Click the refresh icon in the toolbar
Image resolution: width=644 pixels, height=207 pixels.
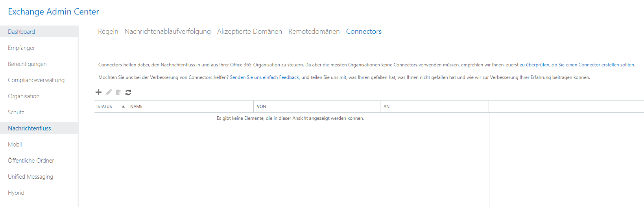pyautogui.click(x=128, y=92)
